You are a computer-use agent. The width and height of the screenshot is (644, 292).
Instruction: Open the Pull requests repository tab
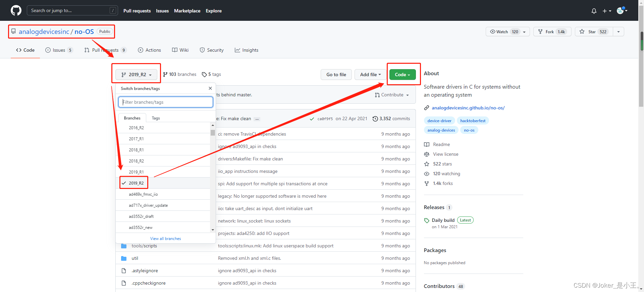105,50
